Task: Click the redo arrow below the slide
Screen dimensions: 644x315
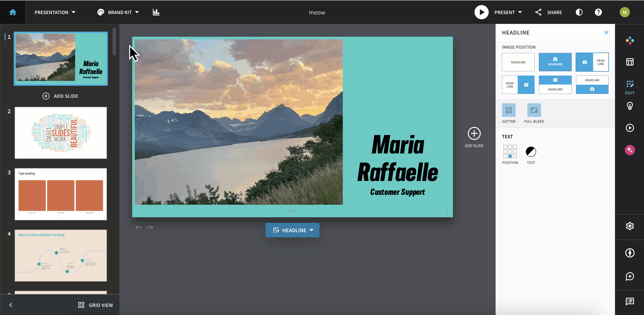Action: 150,227
